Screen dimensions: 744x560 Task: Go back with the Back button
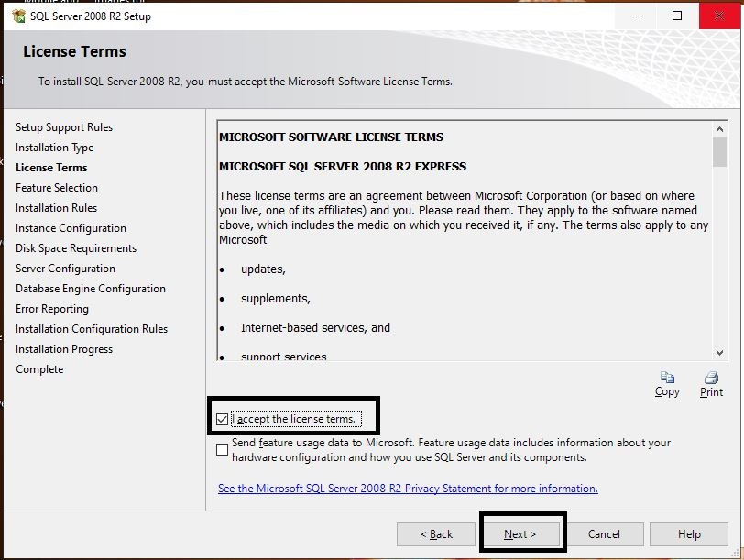(436, 534)
